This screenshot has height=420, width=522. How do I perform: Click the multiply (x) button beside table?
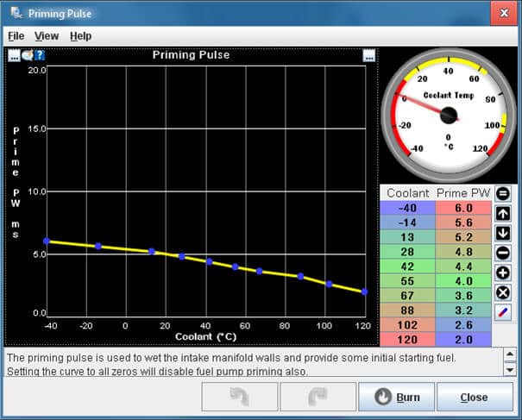tap(503, 292)
